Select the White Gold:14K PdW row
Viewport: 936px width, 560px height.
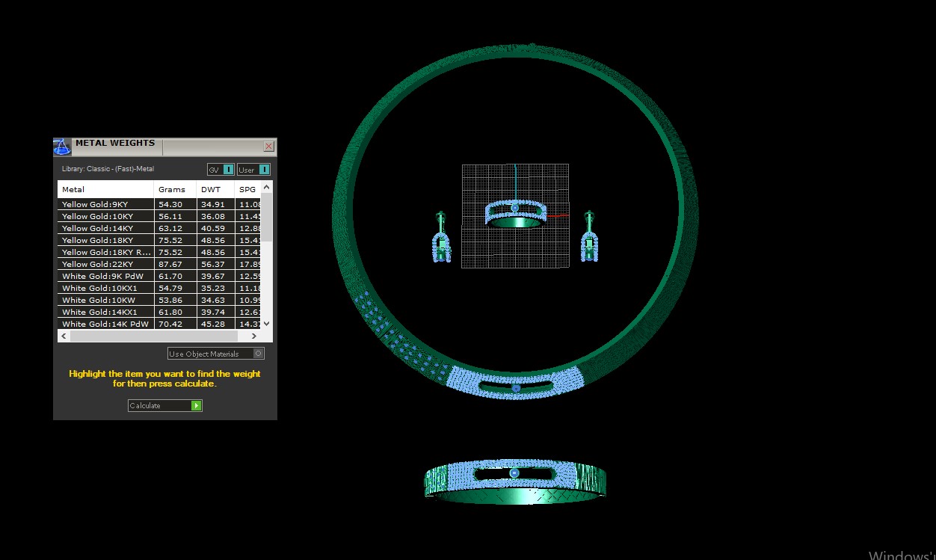point(160,324)
